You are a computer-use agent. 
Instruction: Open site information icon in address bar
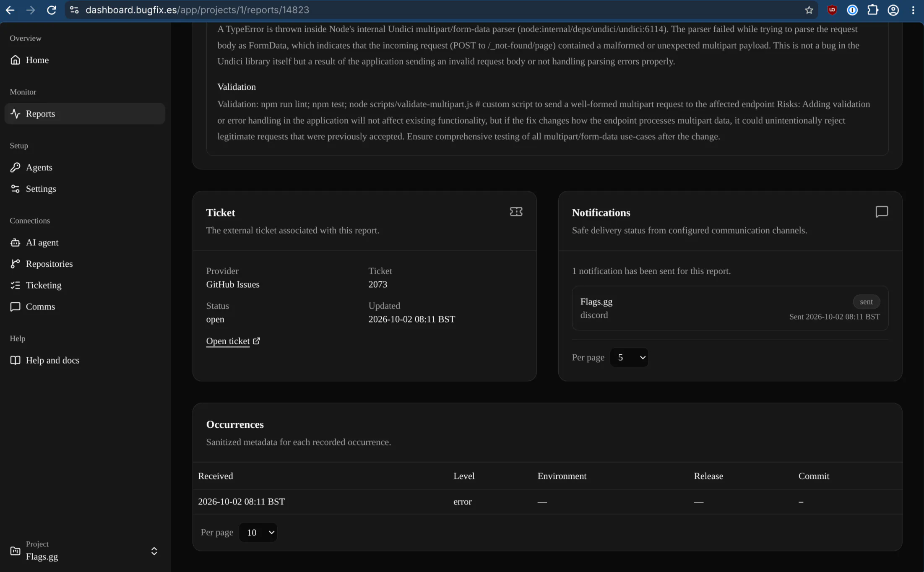pyautogui.click(x=74, y=10)
